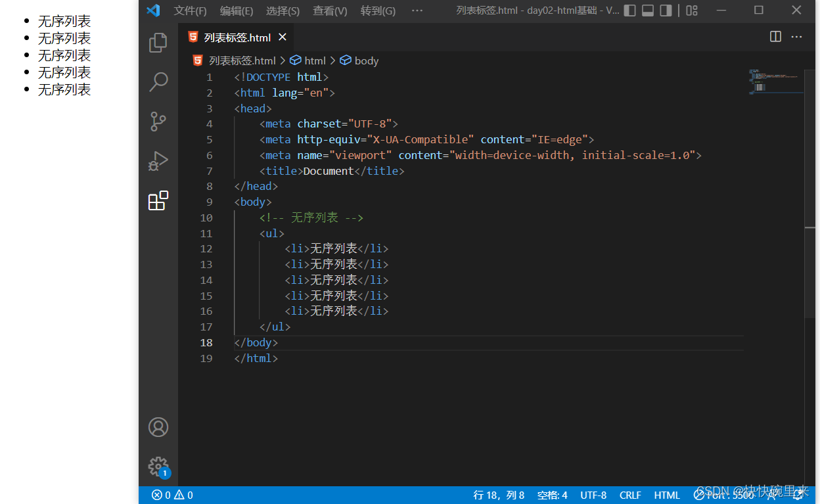Toggle bottom panel layout icon

click(x=648, y=11)
